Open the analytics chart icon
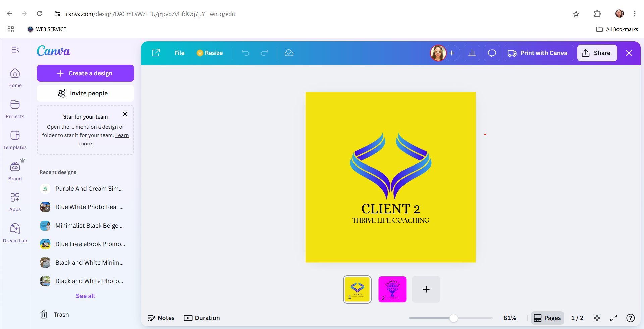 (x=472, y=53)
